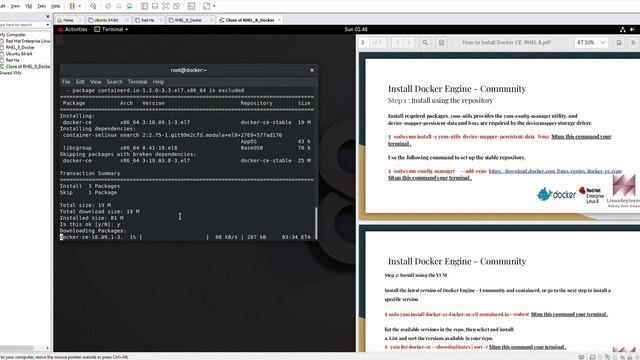Click the clock showing Sun 01:48
The image size is (640, 360).
click(x=356, y=29)
